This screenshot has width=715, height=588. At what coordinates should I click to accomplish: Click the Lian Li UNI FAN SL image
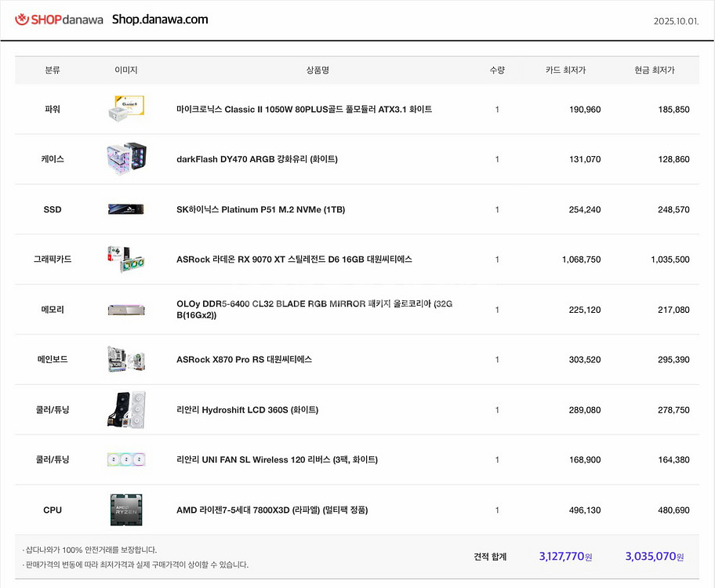coord(126,459)
